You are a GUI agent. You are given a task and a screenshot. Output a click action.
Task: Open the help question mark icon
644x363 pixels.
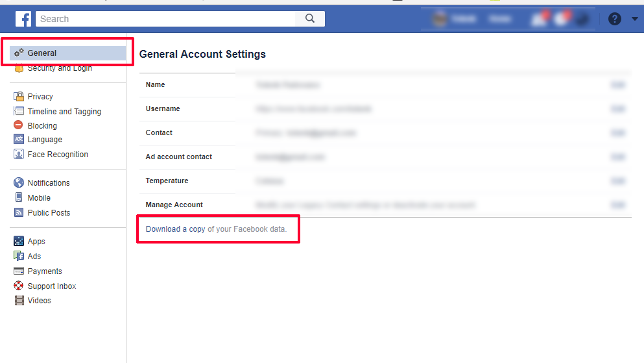click(x=614, y=19)
